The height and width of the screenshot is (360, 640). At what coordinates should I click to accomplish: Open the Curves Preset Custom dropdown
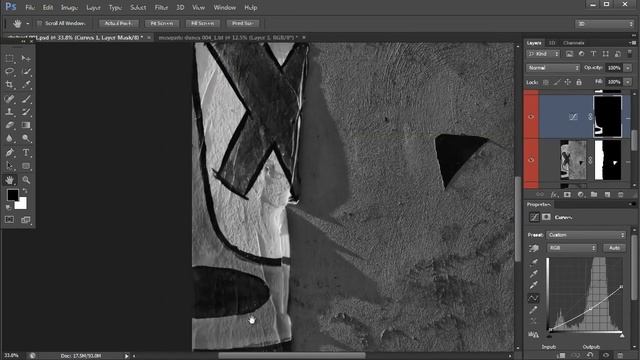[586, 235]
